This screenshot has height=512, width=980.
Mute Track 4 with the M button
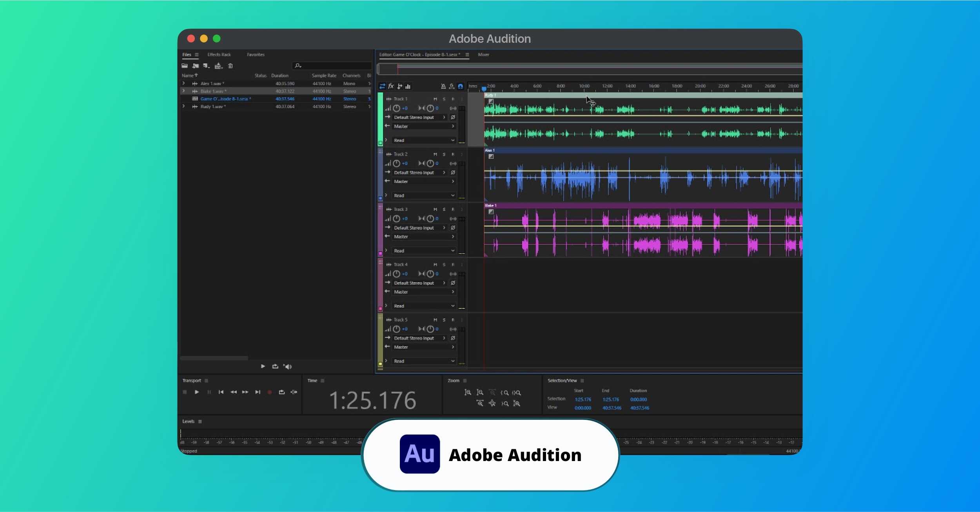tap(435, 265)
